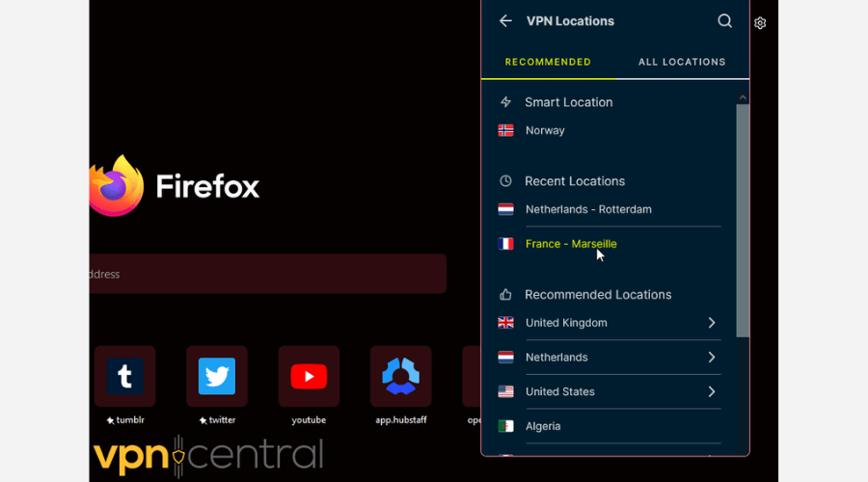The image size is (868, 482).
Task: Switch to the Recommended tab
Action: coord(548,62)
